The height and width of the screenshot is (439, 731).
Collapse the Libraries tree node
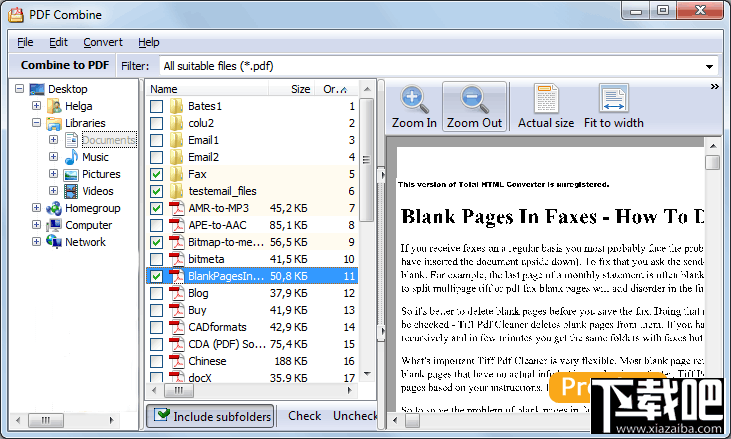coord(36,123)
